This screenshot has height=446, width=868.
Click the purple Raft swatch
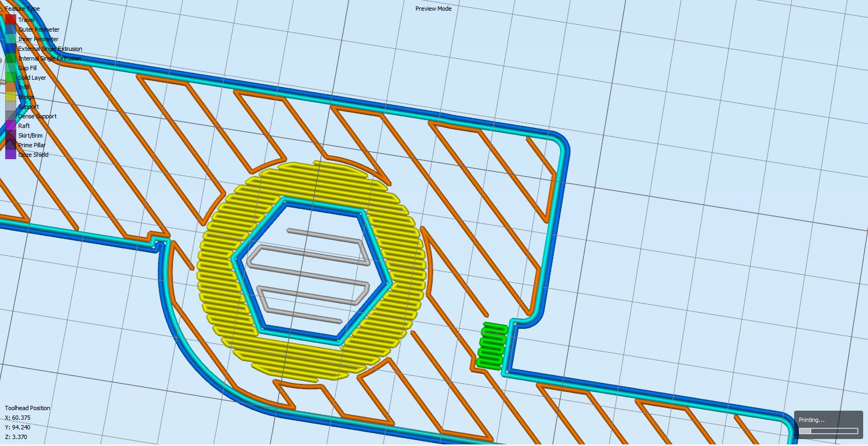[x=11, y=126]
